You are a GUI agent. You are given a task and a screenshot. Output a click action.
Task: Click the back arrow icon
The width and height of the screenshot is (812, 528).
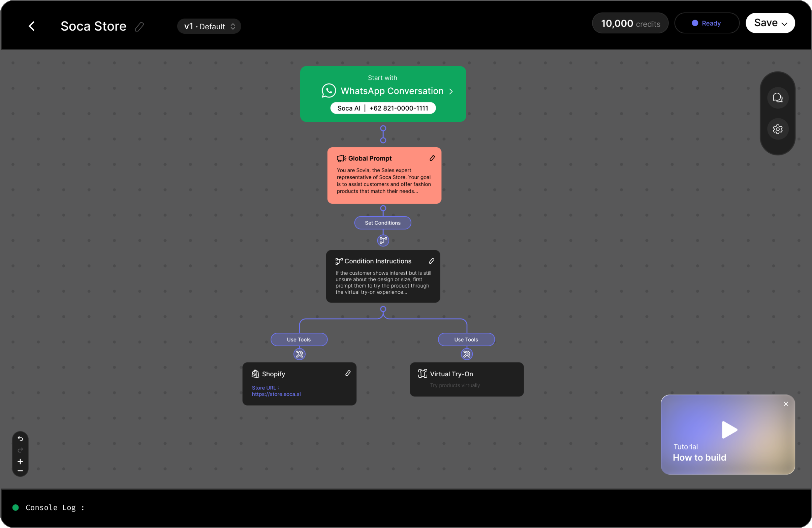[x=32, y=26]
